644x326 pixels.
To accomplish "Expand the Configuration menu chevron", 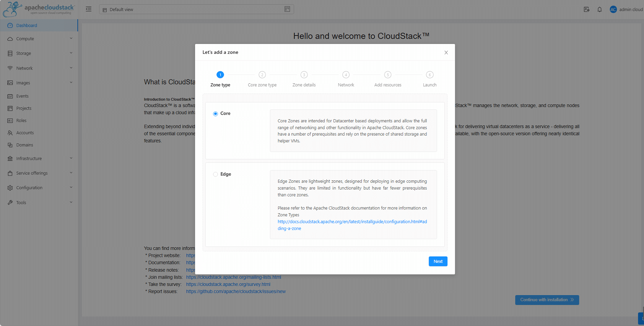I will pyautogui.click(x=71, y=188).
